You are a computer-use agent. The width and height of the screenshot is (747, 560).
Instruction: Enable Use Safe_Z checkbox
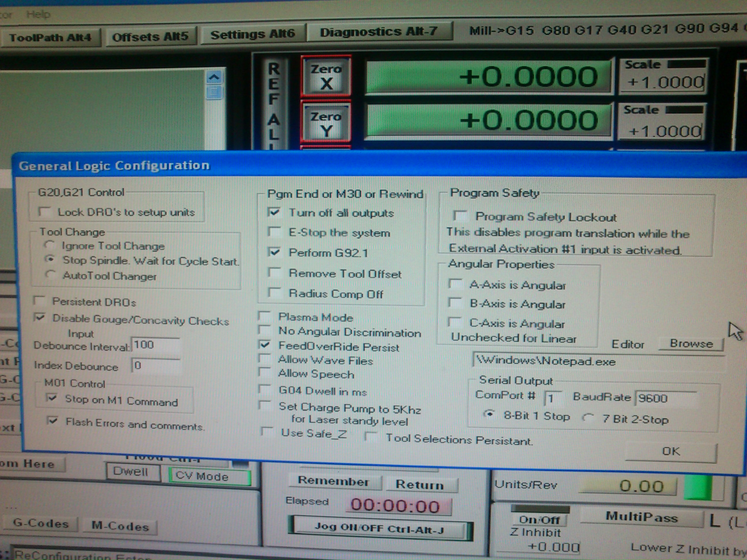pyautogui.click(x=267, y=432)
